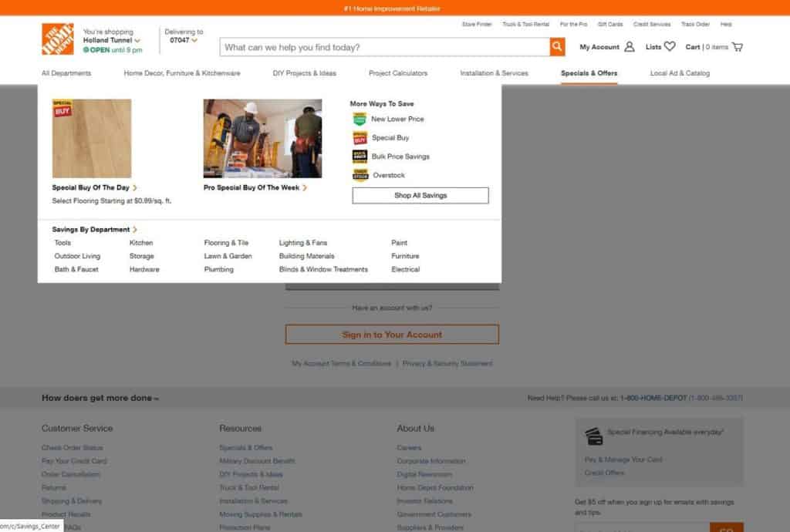Select the Specials & Offers menu
Image resolution: width=790 pixels, height=532 pixels.
pos(589,73)
